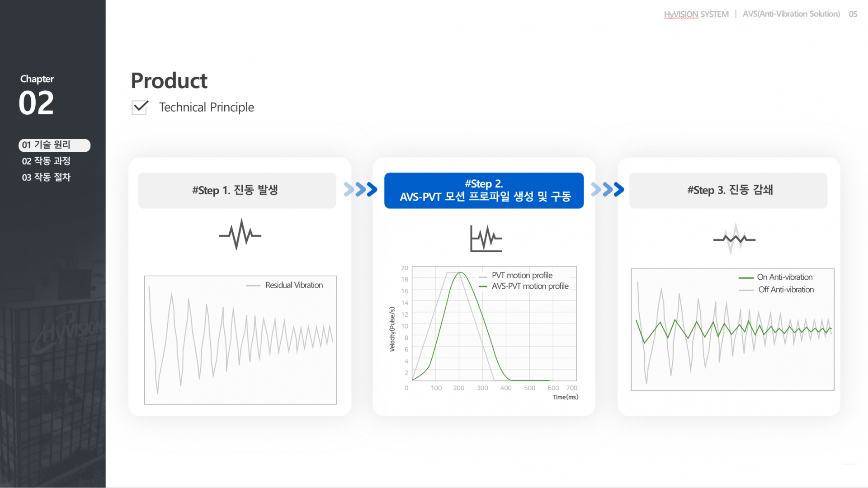The image size is (868, 488).
Task: Select the 01 기술 원리 sidebar item
Action: point(54,145)
